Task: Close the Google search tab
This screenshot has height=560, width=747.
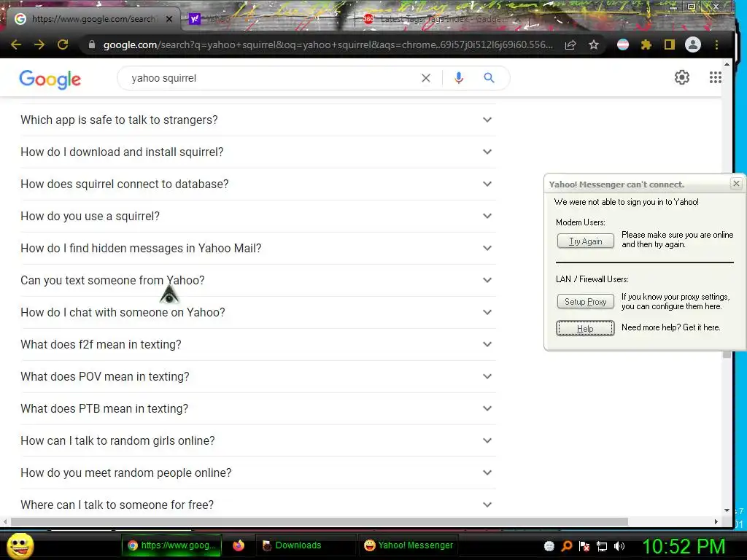Action: coord(169,19)
